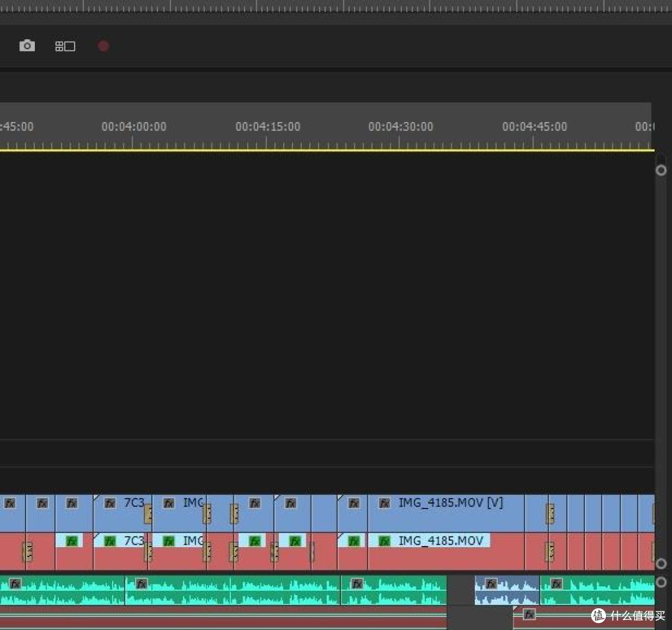Click the audio tracks vertical zoom handle
This screenshot has height=630, width=672.
point(661,581)
